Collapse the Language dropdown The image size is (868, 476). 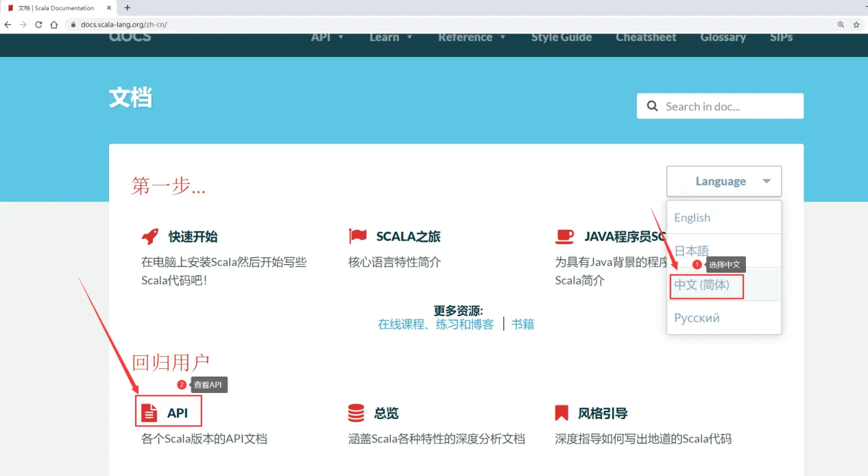pos(724,182)
